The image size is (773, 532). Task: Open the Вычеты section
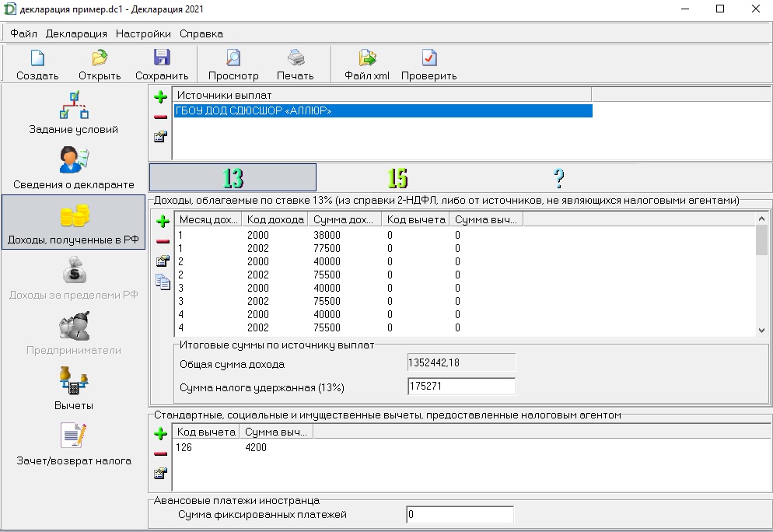coord(74,389)
